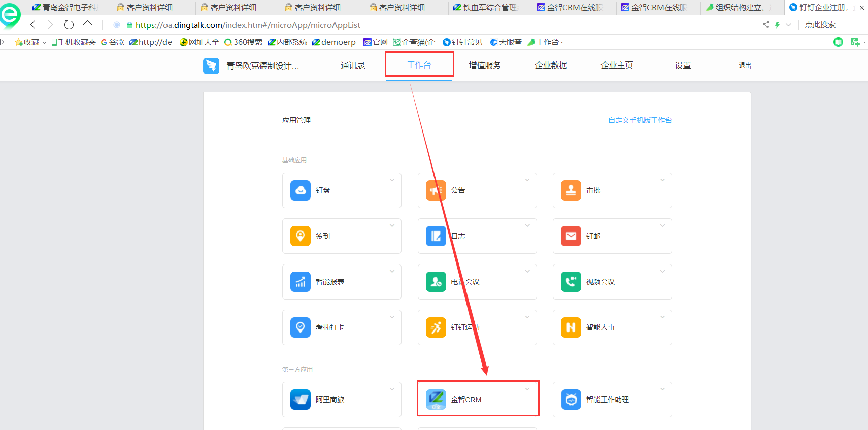Screen dimensions: 868x430
Task: Click the 退出 logout link
Action: [745, 65]
